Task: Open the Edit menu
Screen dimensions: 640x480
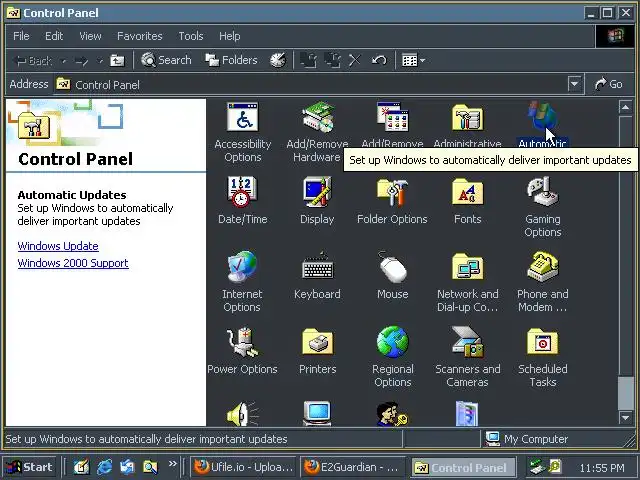Action: pyautogui.click(x=54, y=36)
